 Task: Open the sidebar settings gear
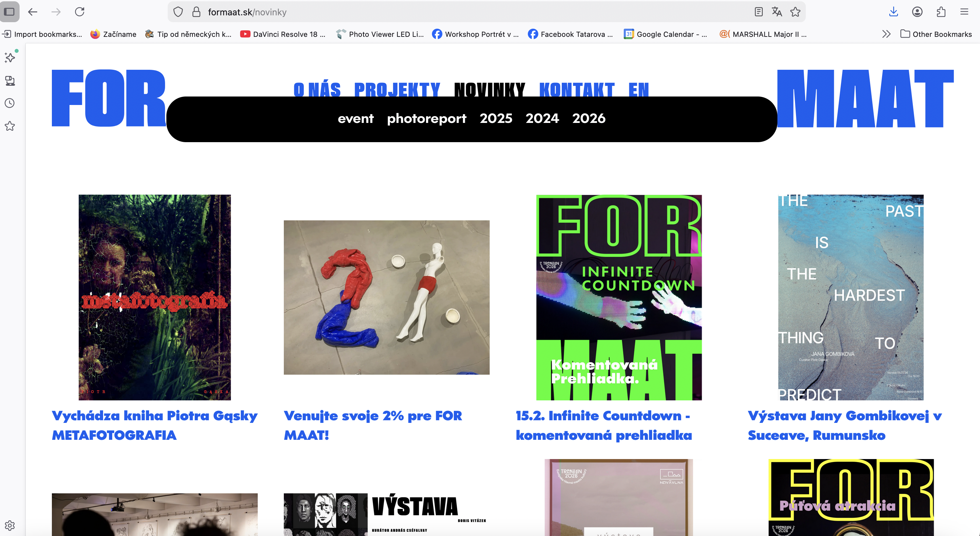pyautogui.click(x=10, y=525)
